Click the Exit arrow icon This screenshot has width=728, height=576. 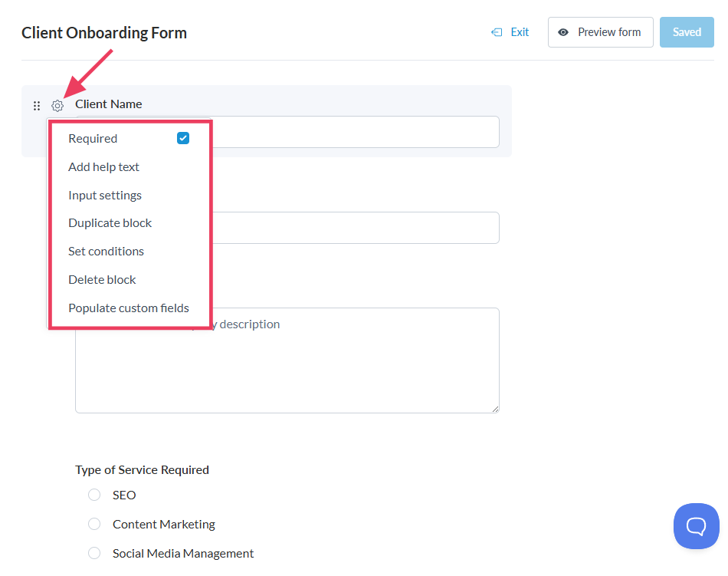[x=497, y=32]
